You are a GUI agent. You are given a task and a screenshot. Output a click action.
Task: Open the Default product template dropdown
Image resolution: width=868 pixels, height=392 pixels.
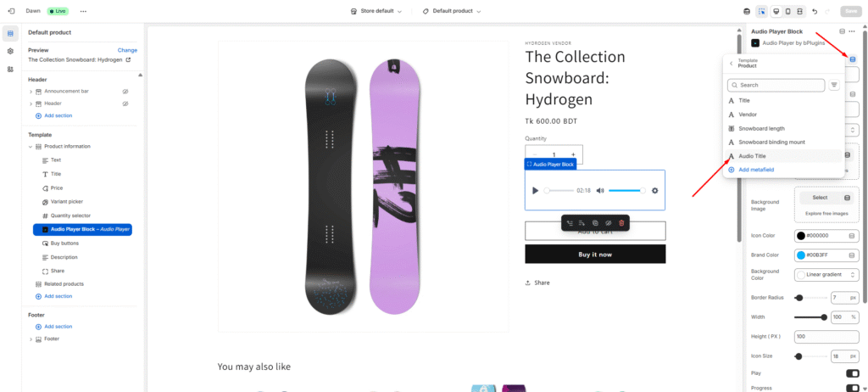coord(452,11)
